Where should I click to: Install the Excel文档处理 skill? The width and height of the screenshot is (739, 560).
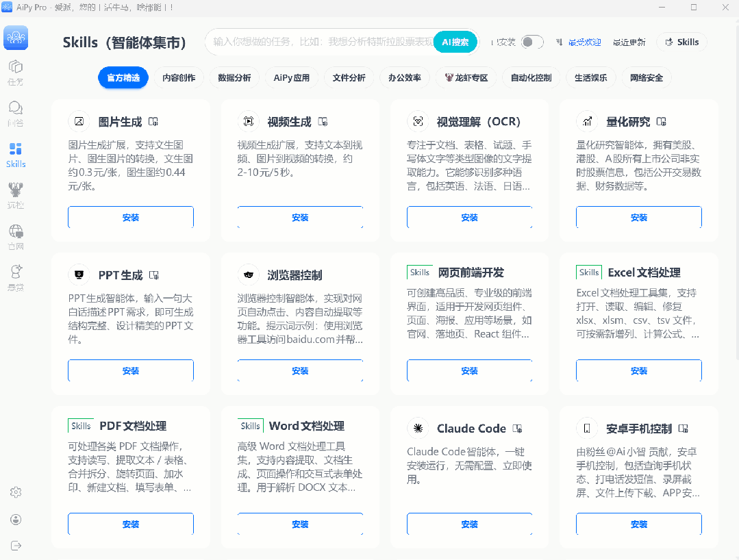pyautogui.click(x=638, y=370)
